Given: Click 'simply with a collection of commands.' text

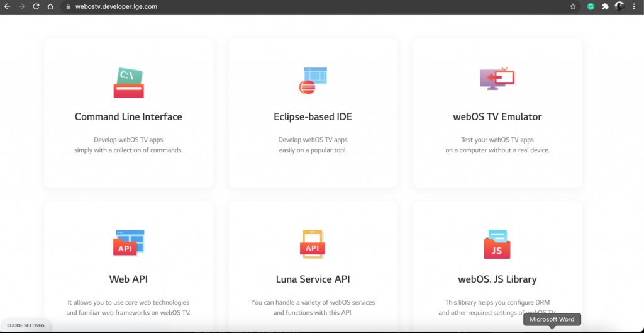Looking at the screenshot, I should coord(128,150).
